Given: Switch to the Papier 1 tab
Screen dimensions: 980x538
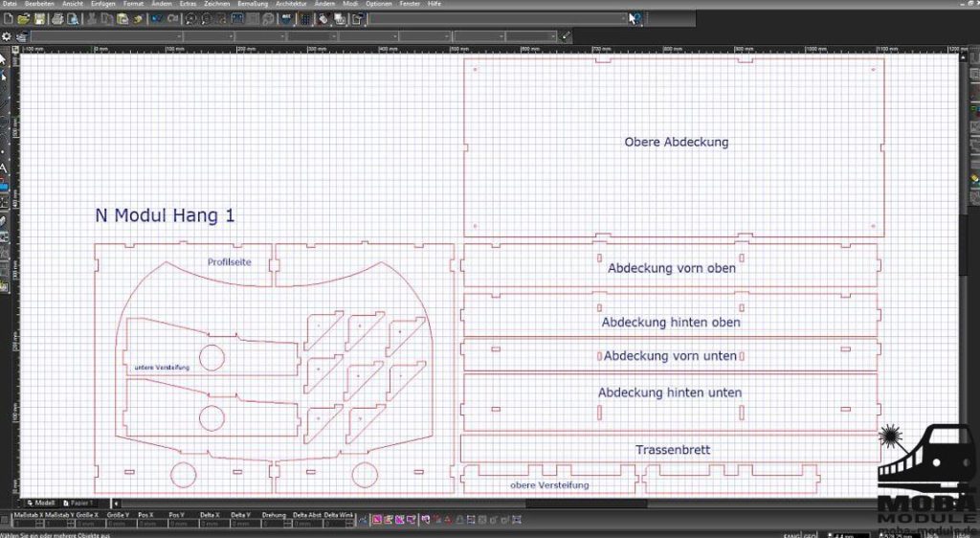Looking at the screenshot, I should point(78,503).
